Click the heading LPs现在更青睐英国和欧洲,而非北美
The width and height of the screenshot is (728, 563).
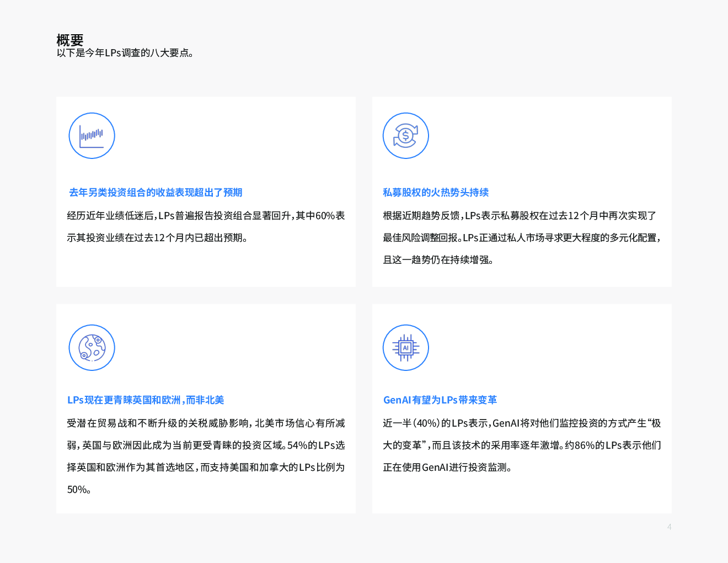[146, 400]
